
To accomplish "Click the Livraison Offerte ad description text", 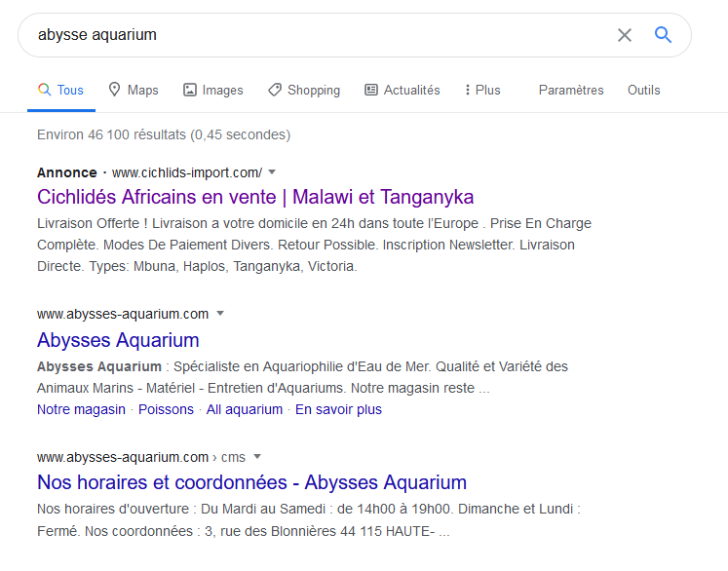I will [315, 245].
